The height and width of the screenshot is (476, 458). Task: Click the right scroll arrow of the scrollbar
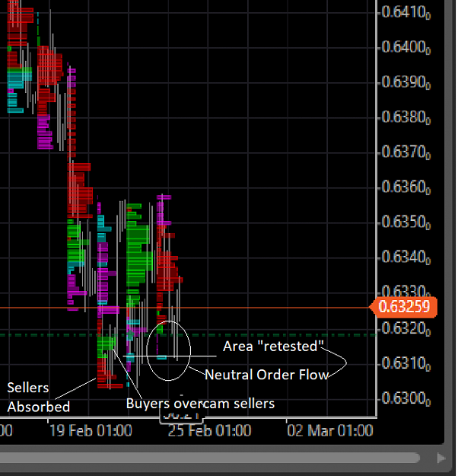tap(441, 458)
